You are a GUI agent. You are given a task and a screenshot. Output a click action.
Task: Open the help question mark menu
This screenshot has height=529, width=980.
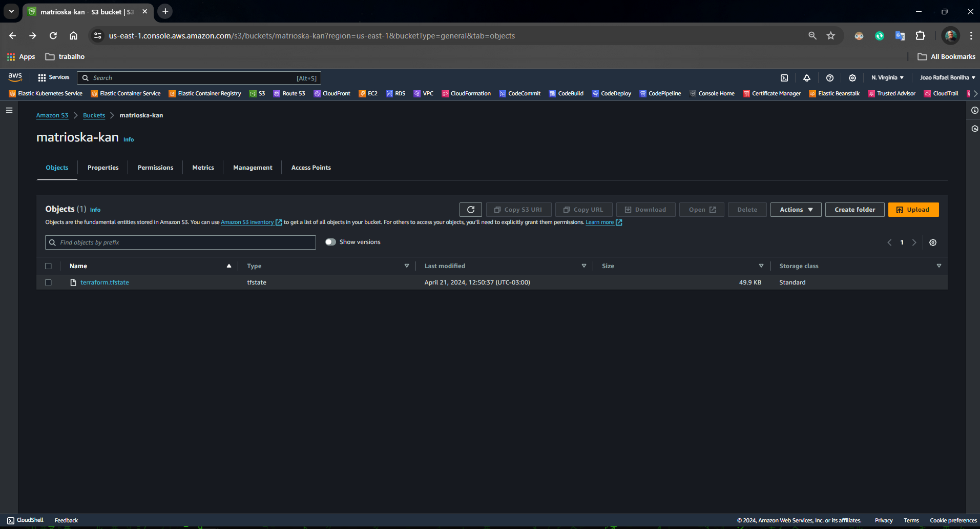click(830, 78)
